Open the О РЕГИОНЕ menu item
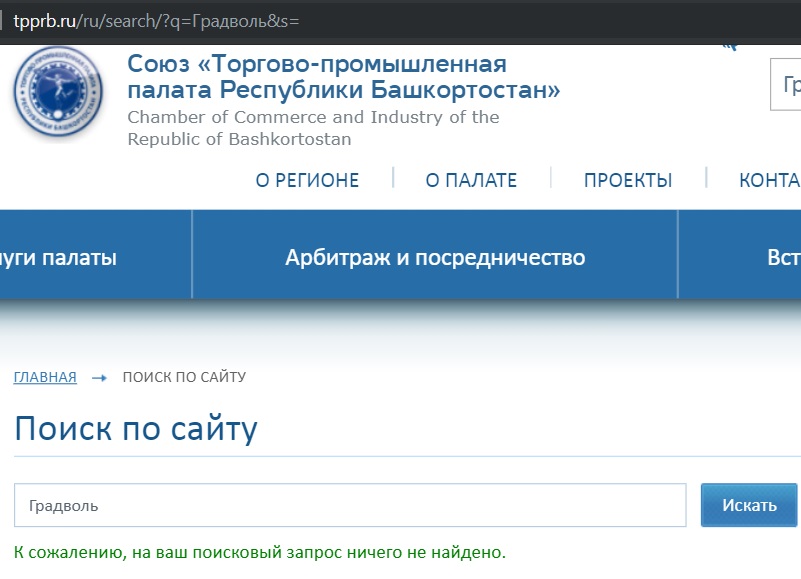 (307, 181)
